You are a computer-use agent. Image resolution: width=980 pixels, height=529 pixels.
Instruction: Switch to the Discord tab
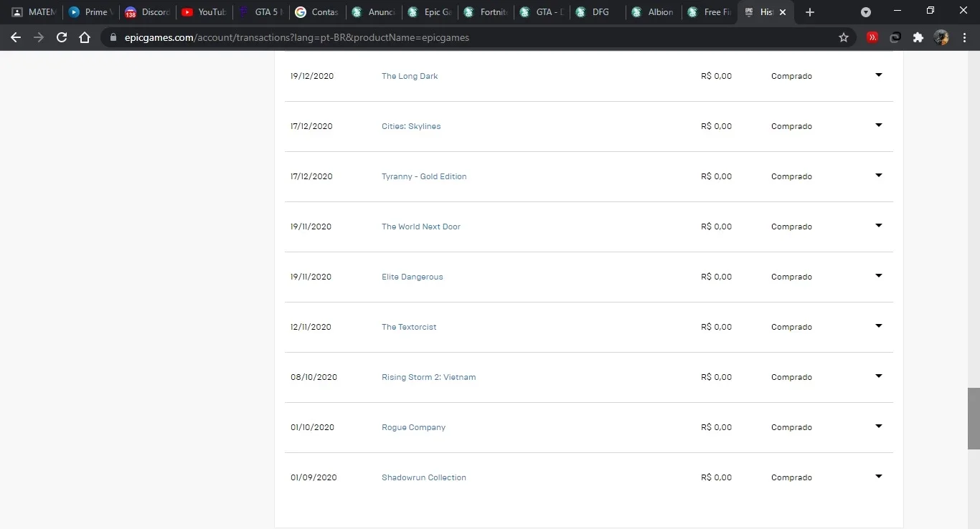tap(147, 12)
